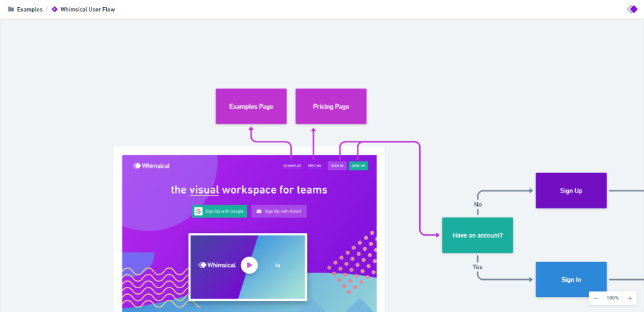The height and width of the screenshot is (312, 644).
Task: Click PRICING in the mockup navigation
Action: click(x=315, y=166)
